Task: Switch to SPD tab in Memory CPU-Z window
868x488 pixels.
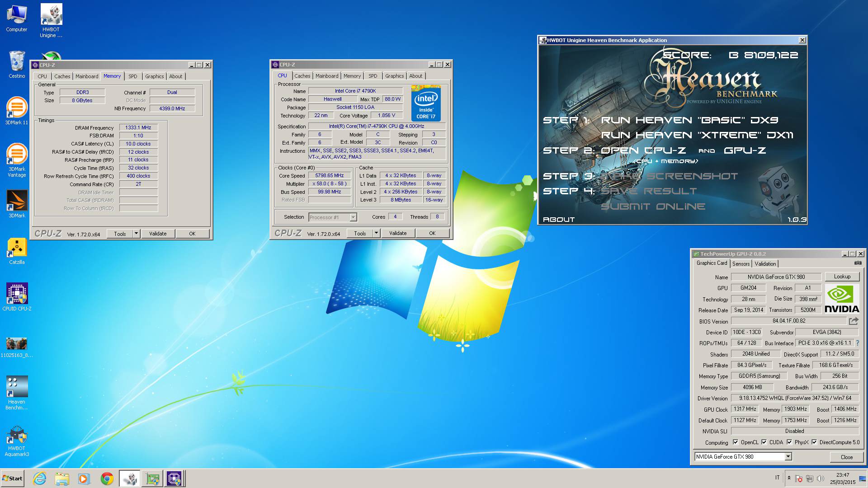Action: click(x=133, y=76)
